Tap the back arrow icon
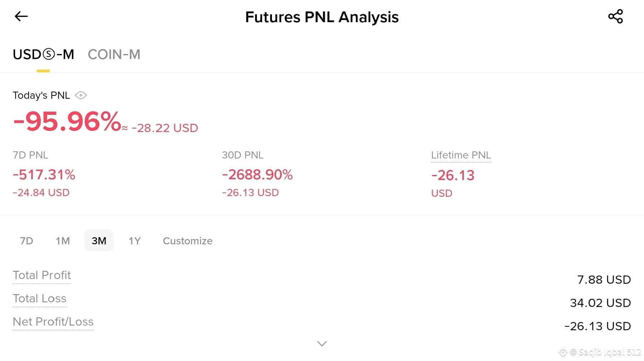 coord(21,16)
